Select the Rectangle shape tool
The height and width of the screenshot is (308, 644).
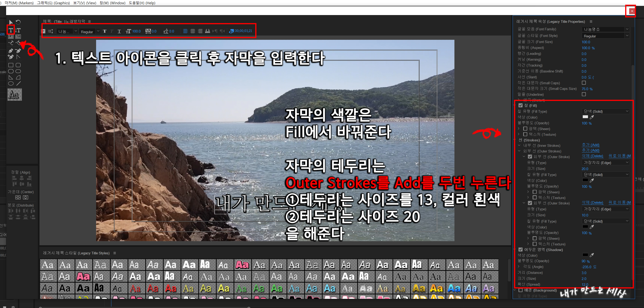[11, 65]
